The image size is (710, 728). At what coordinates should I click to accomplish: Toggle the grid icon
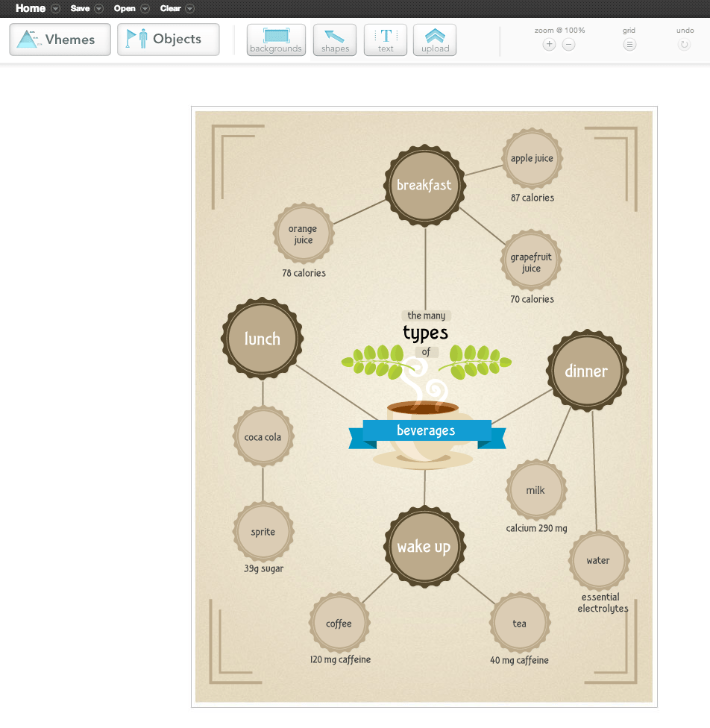pos(629,45)
